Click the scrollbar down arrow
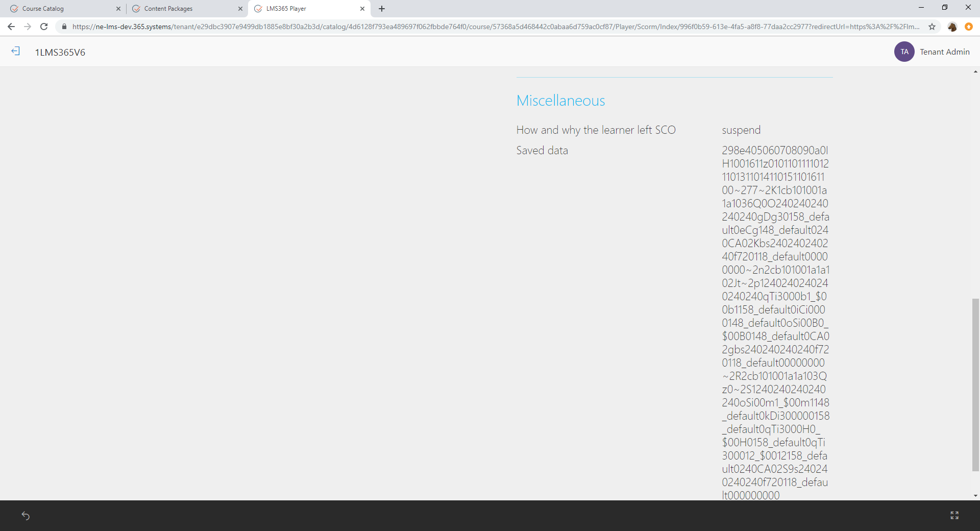This screenshot has height=531, width=980. coord(975,495)
